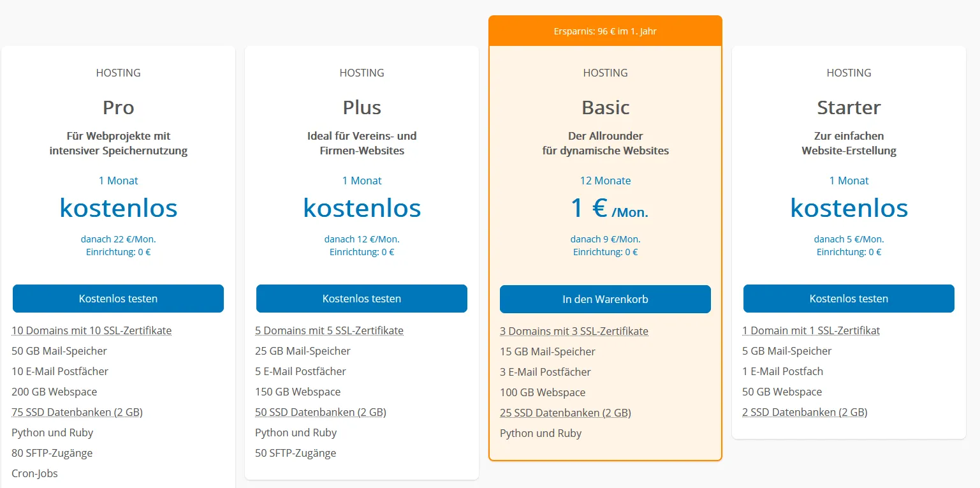Screen dimensions: 980x488
Task: Show details for 2 SSD Datenbanken
Action: pos(805,412)
